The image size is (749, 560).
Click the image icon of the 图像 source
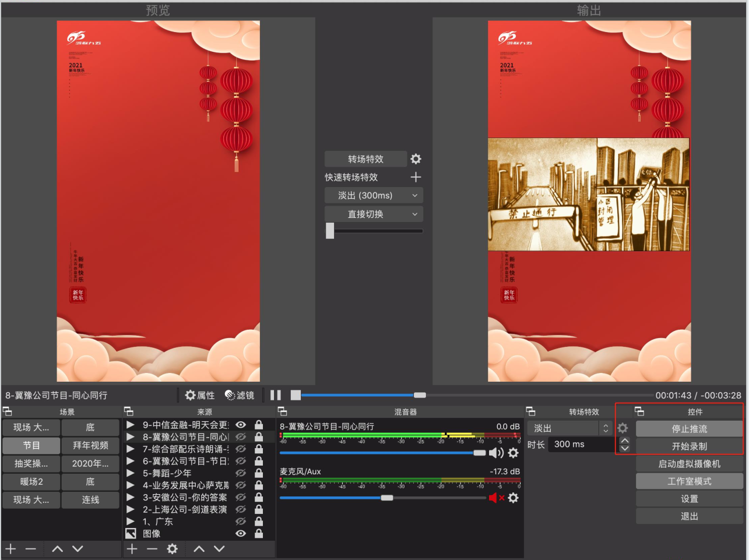(131, 533)
